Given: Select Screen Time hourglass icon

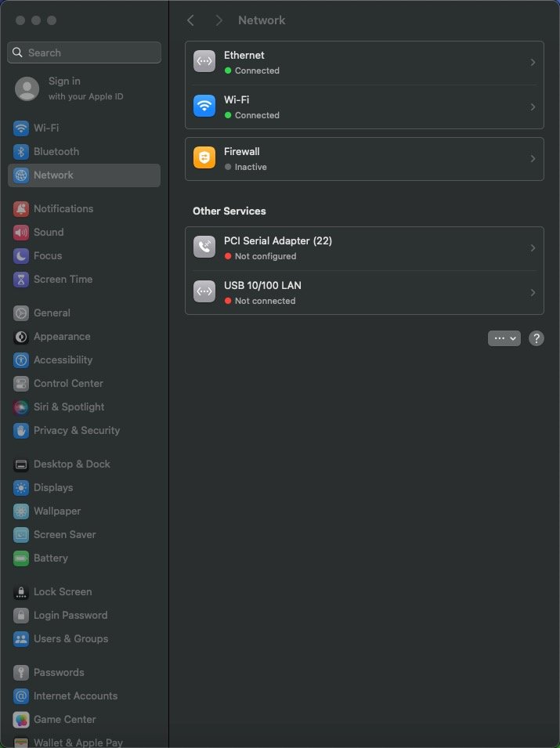Looking at the screenshot, I should [21, 280].
